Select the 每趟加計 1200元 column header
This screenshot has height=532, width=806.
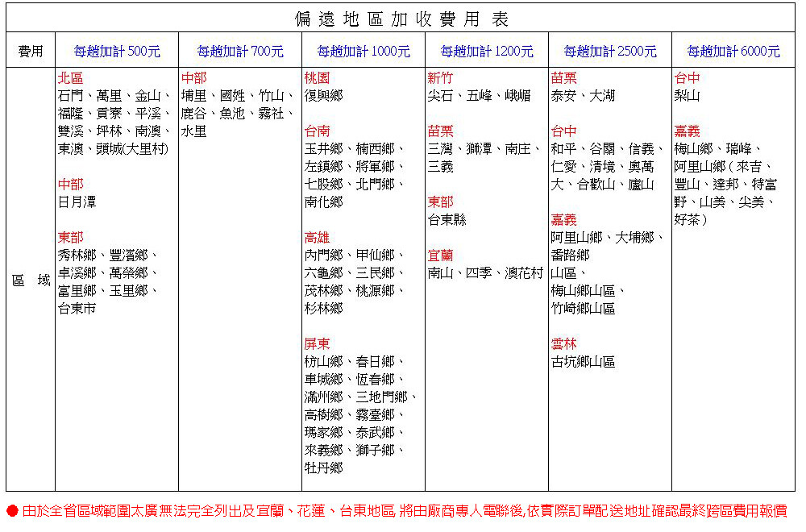coord(487,52)
